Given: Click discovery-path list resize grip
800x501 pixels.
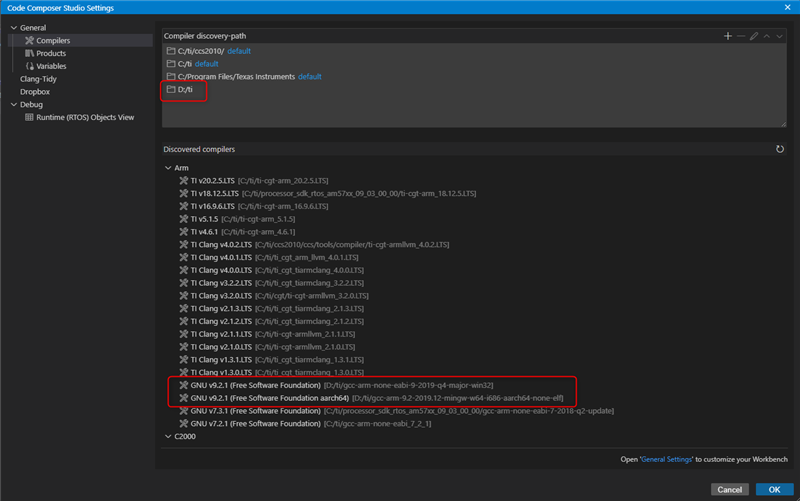Looking at the screenshot, I should click(x=783, y=124).
